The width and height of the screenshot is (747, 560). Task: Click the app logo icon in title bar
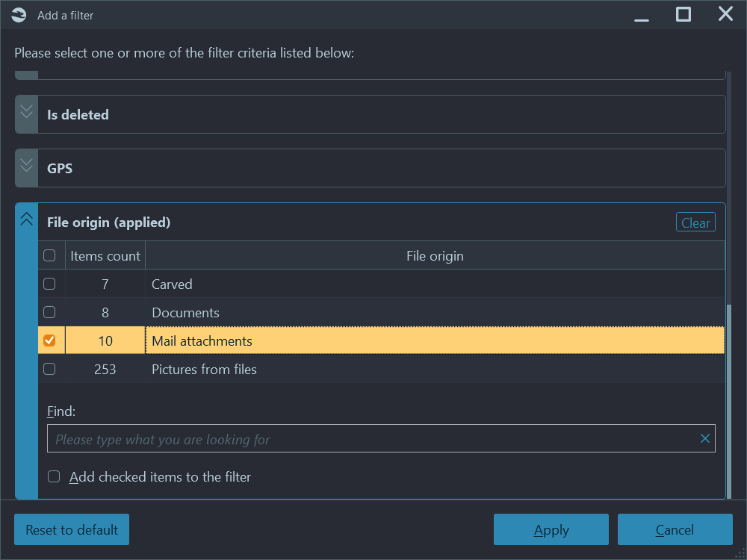19,15
